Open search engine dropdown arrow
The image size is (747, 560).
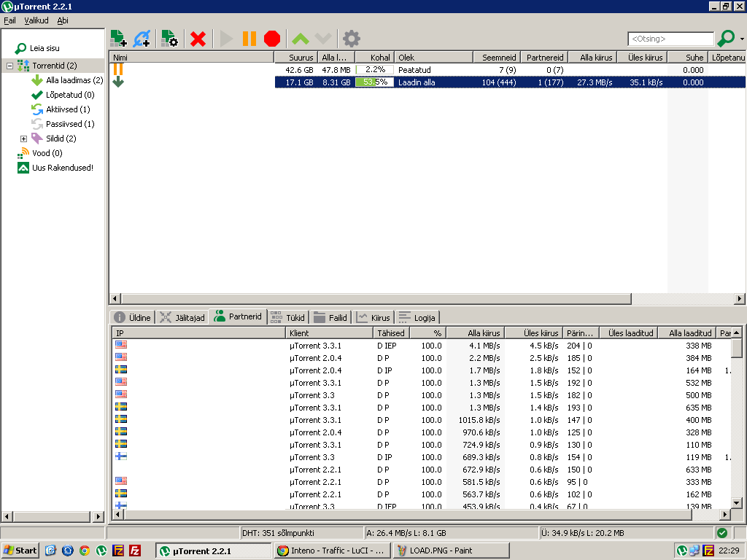coord(742,39)
